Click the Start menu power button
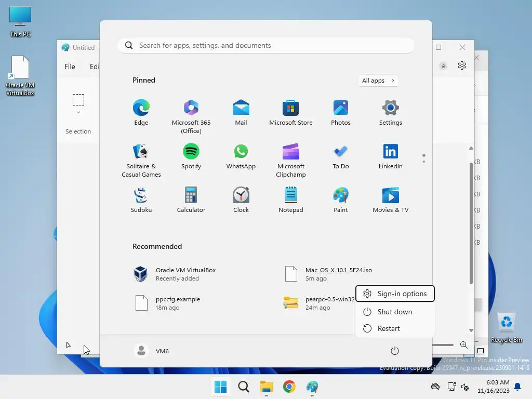Screen dimensions: 532x399 tap(395, 351)
